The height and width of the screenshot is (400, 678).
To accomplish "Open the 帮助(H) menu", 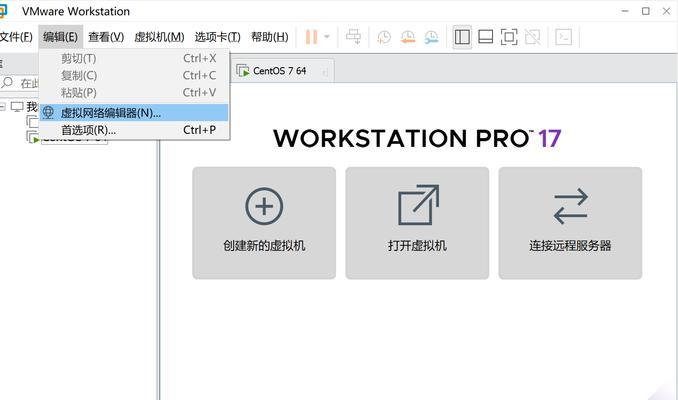I will (x=270, y=37).
